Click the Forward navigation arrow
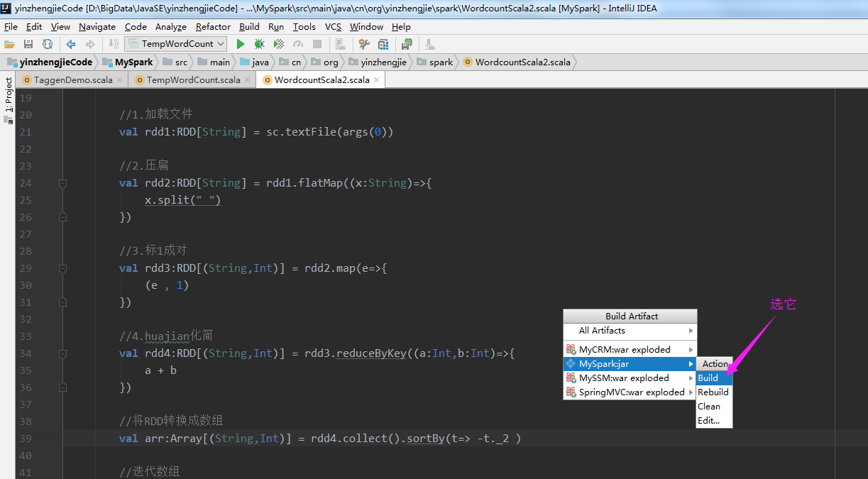The width and height of the screenshot is (868, 479). pyautogui.click(x=89, y=44)
